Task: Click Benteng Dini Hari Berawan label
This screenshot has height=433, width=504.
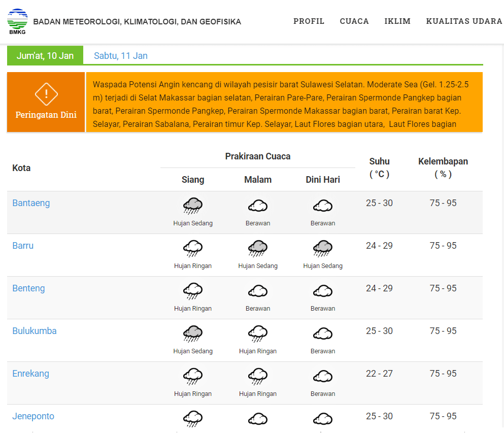Action: [323, 308]
